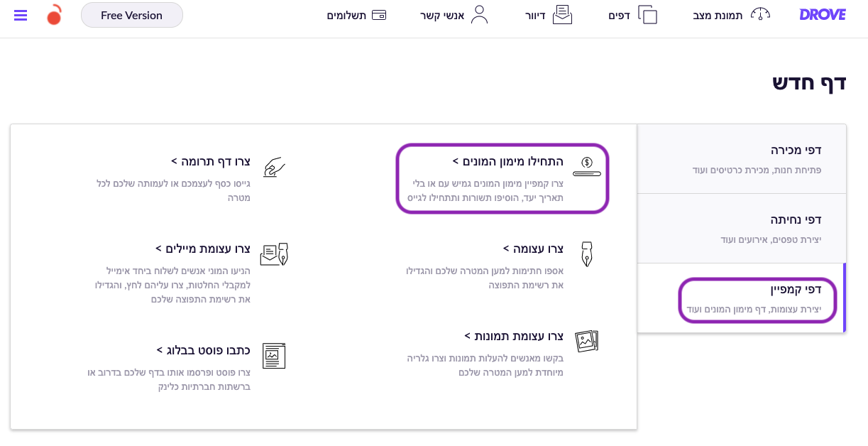
Task: Click the petition pen nib icon
Action: 587,254
